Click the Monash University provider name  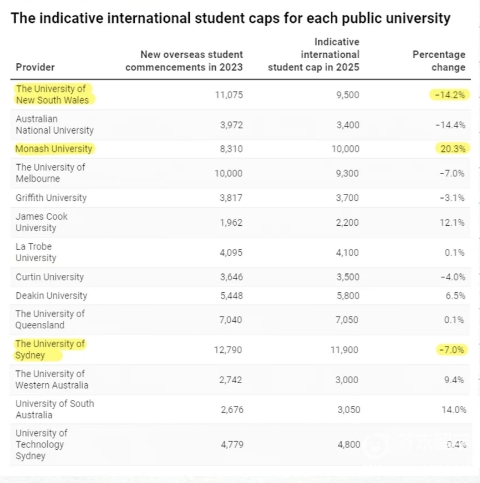54,149
